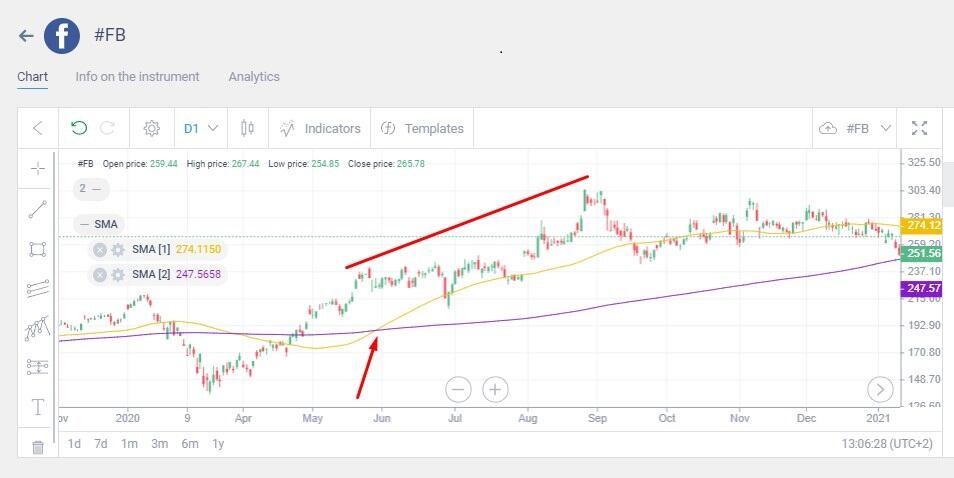Image resolution: width=954 pixels, height=478 pixels.
Task: Click the cloud upload icon
Action: (x=828, y=128)
